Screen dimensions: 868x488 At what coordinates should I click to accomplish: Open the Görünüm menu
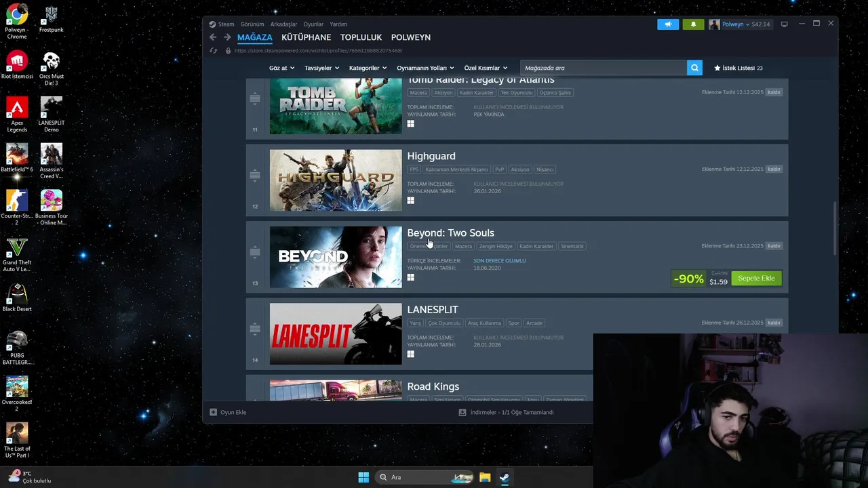click(x=252, y=24)
